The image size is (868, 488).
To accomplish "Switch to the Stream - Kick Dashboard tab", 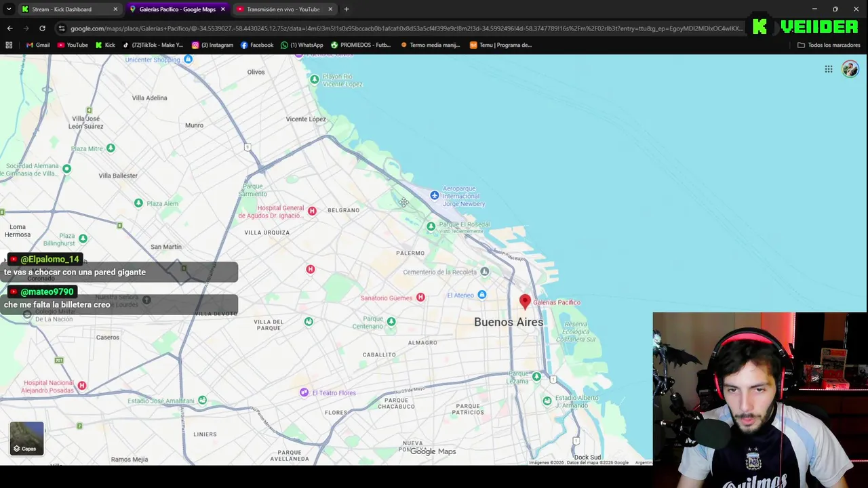I will click(x=62, y=9).
